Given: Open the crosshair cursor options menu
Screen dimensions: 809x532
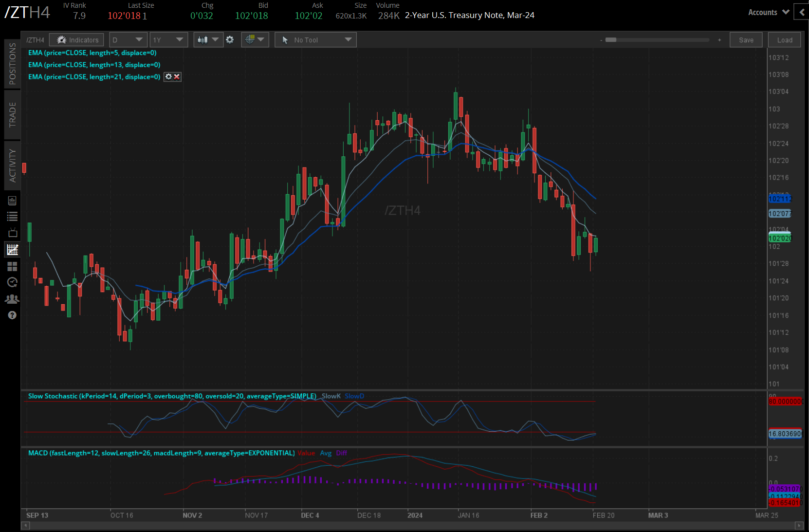Looking at the screenshot, I should (x=255, y=40).
